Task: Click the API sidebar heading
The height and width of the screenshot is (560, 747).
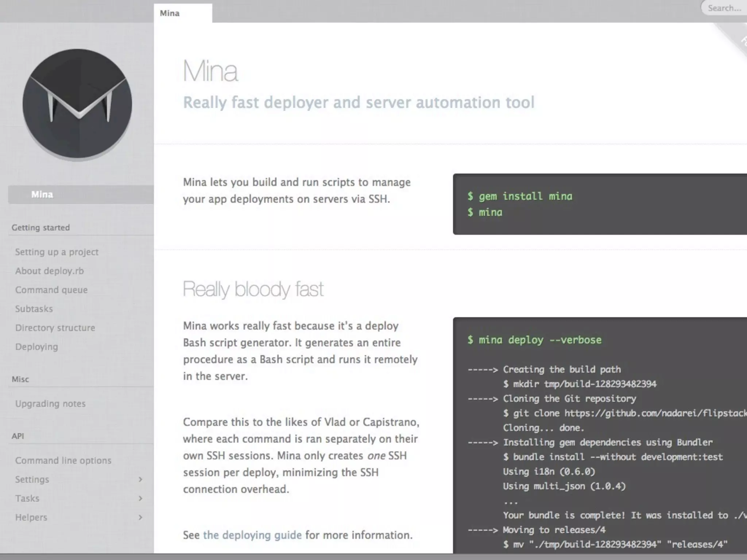Action: [18, 436]
